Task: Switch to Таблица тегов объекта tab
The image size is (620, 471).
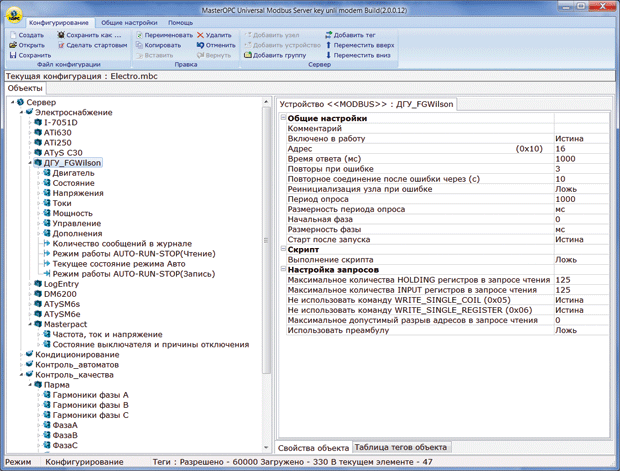Action: 401,447
